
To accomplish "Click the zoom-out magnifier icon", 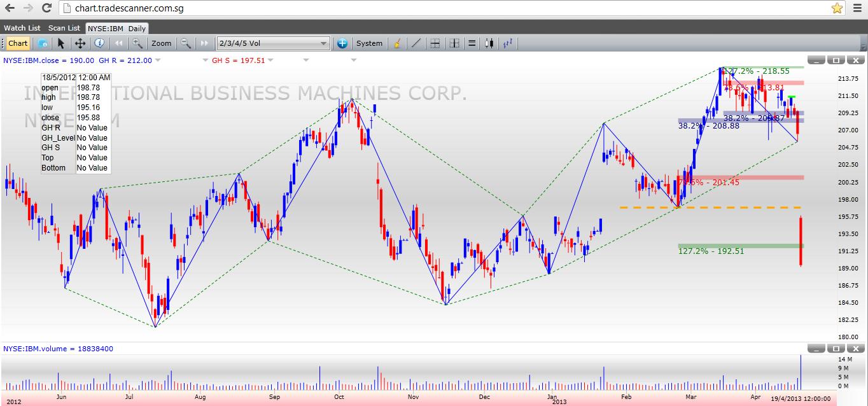I will (x=185, y=43).
